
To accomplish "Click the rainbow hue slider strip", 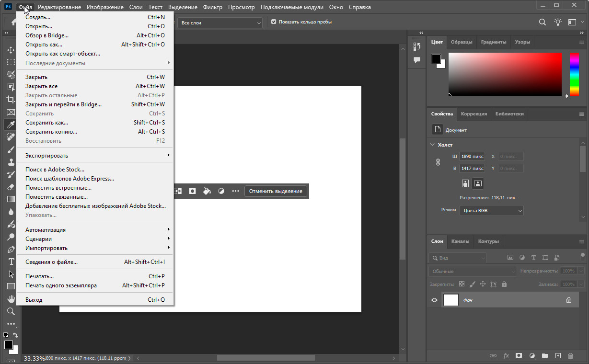I will click(x=574, y=74).
